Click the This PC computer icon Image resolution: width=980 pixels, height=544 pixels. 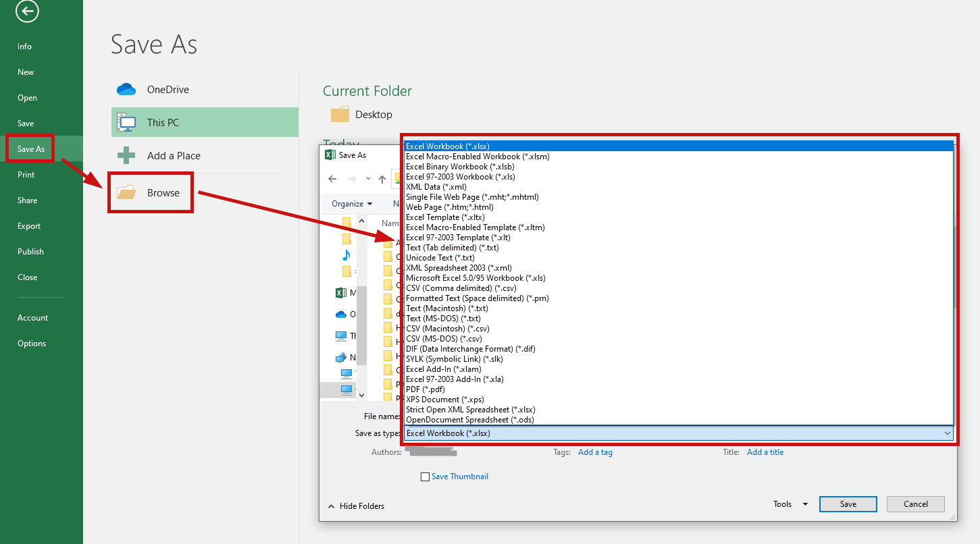point(126,122)
